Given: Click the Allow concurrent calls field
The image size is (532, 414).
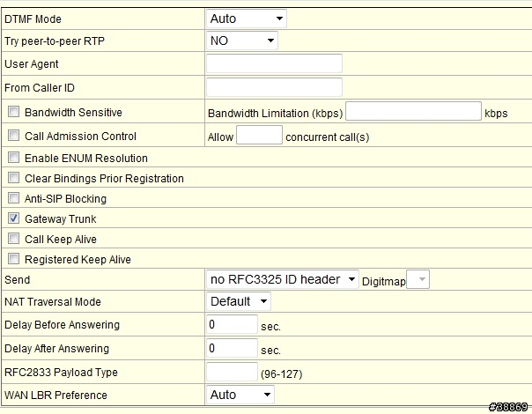Looking at the screenshot, I should (x=259, y=135).
